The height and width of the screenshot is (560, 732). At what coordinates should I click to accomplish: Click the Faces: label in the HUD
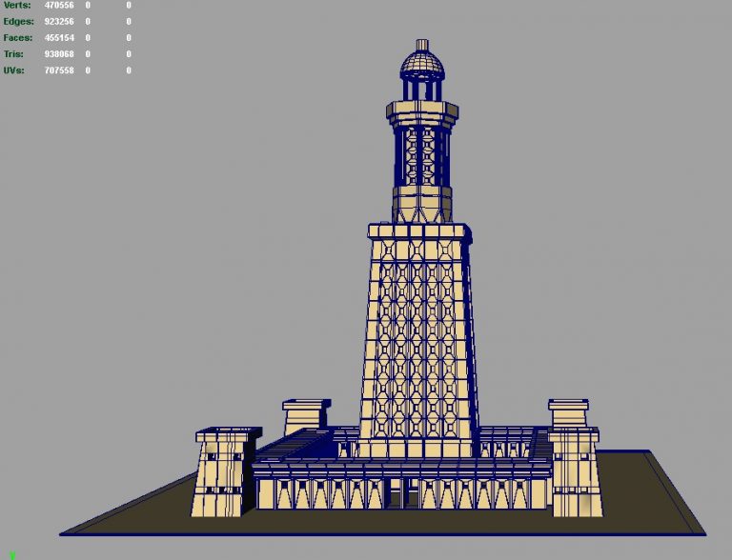click(18, 38)
